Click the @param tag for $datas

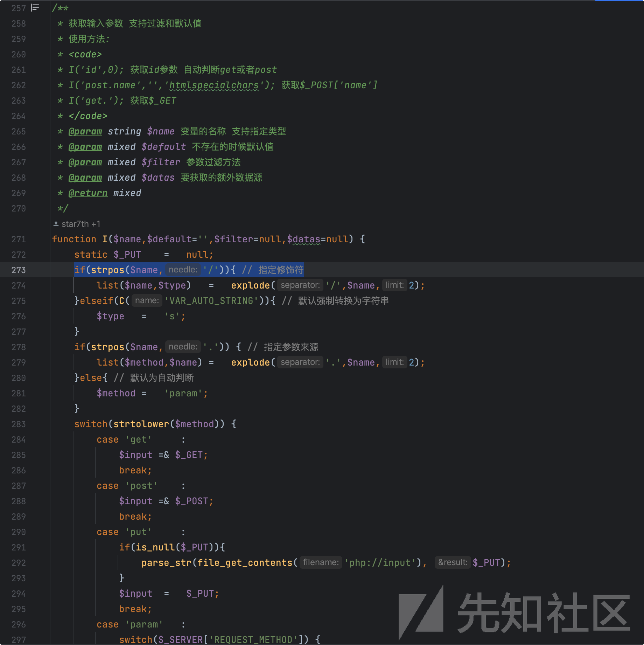coord(85,178)
